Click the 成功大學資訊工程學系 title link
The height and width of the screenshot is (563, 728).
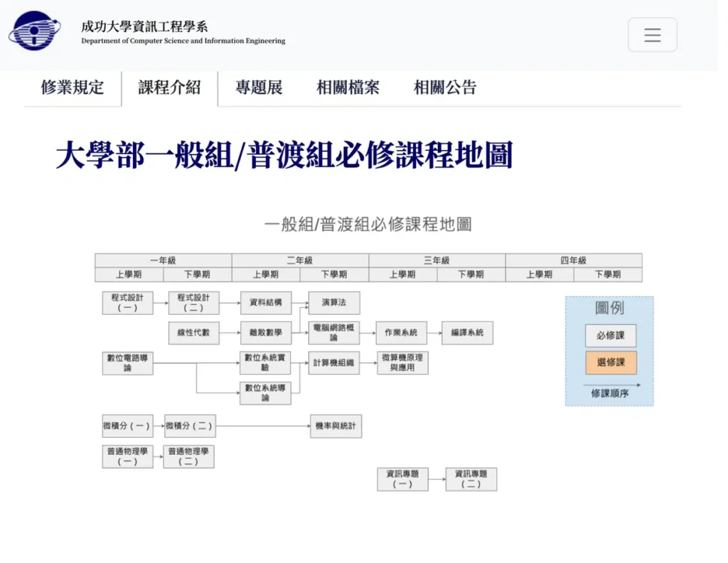(144, 26)
